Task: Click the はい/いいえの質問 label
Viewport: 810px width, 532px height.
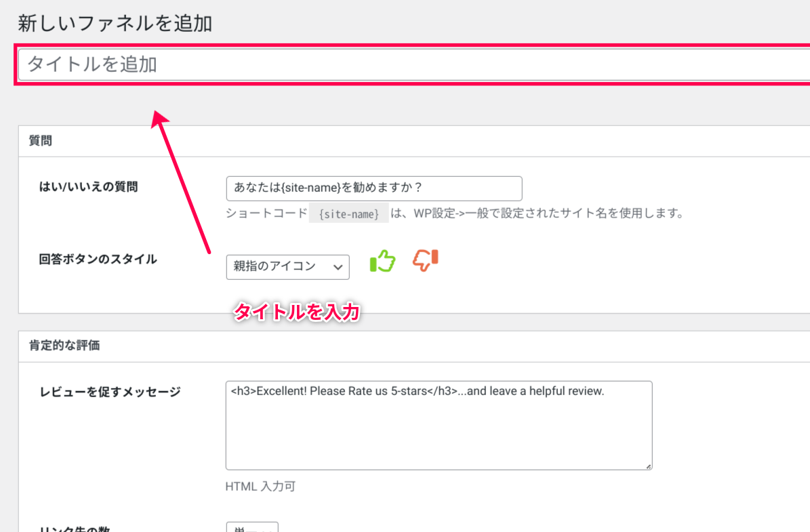Action: 88,187
